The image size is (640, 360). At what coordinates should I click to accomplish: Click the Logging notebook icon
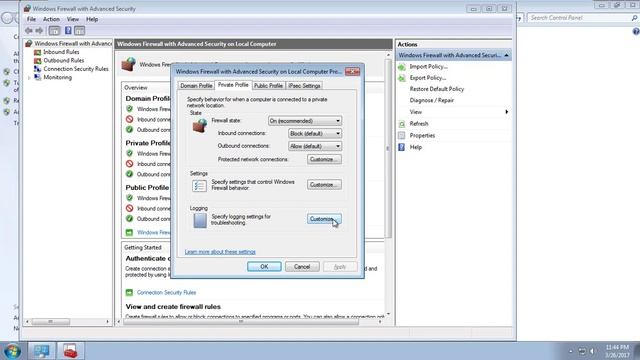[200, 220]
